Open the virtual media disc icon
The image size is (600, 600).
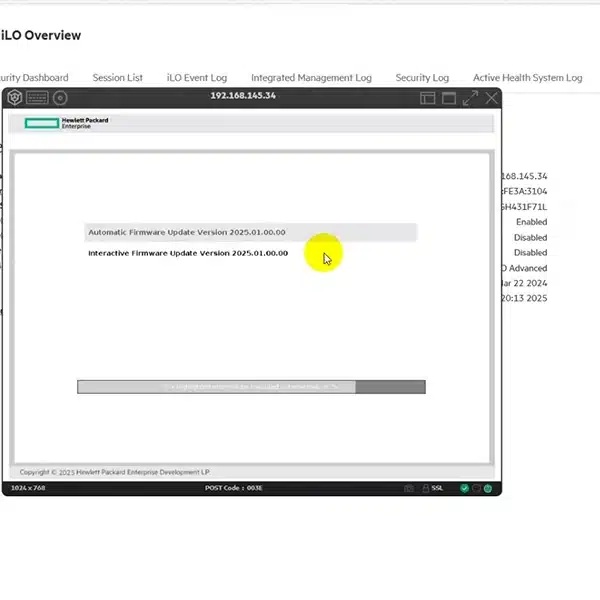click(x=60, y=97)
